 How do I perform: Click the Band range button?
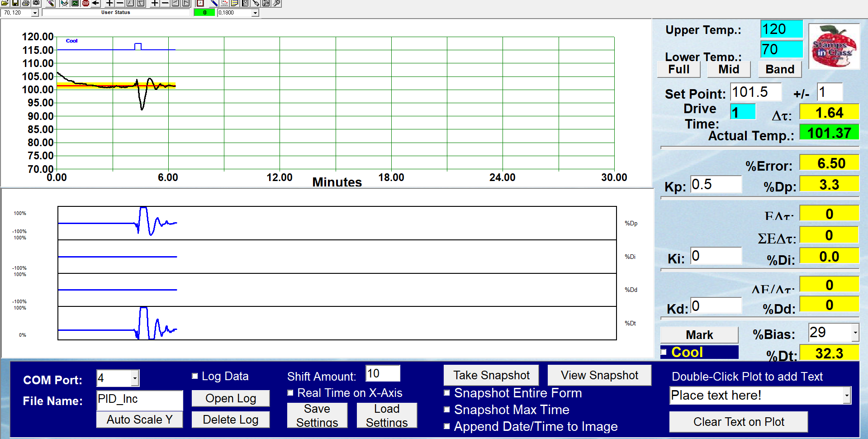tap(780, 69)
